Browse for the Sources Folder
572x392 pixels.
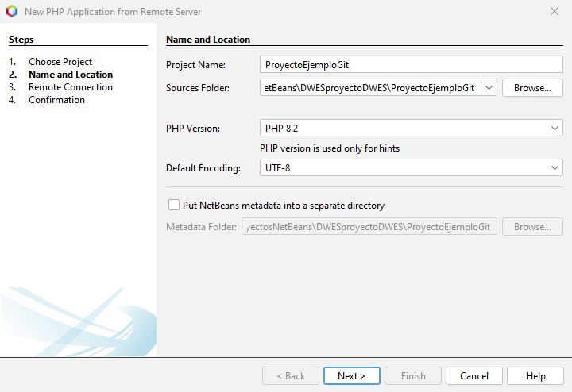pos(532,87)
